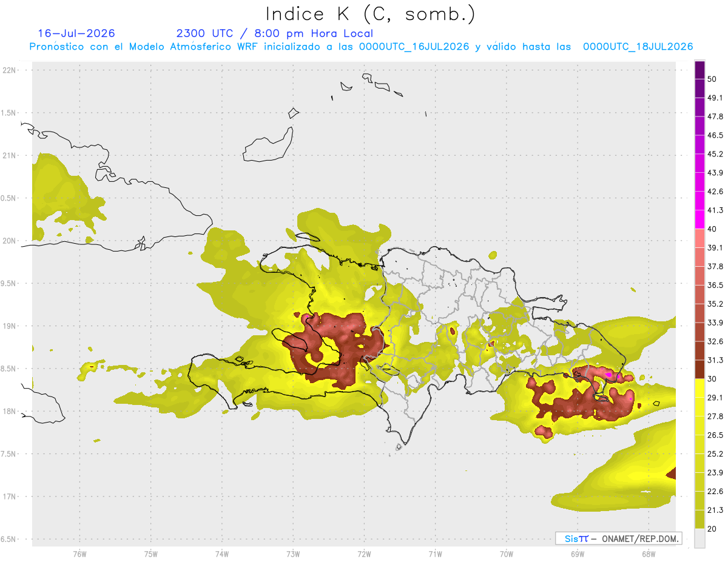The width and height of the screenshot is (728, 562).
Task: Click the '22N' latitude label
Action: 10,70
